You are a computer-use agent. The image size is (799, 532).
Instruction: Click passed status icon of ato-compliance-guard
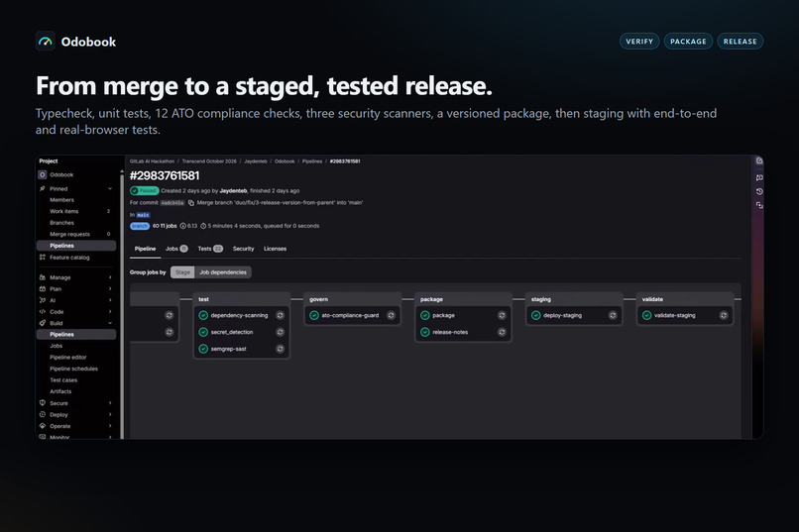point(314,315)
